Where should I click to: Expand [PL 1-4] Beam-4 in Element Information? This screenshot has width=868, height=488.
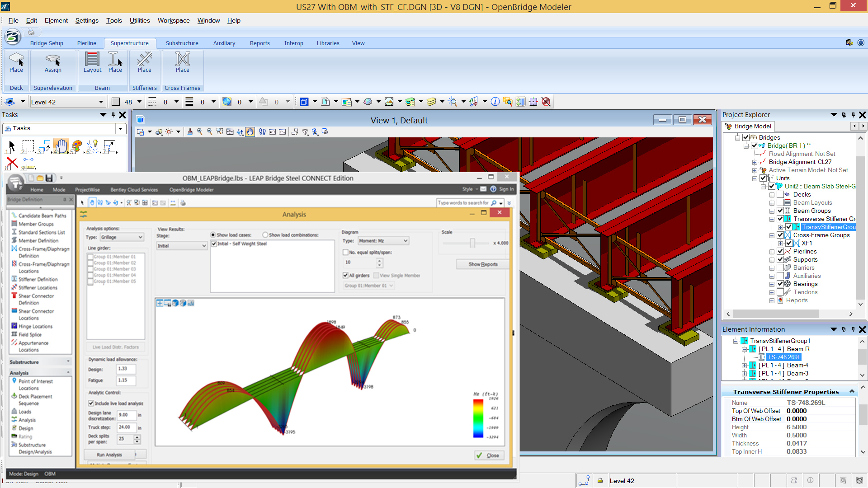(x=744, y=366)
